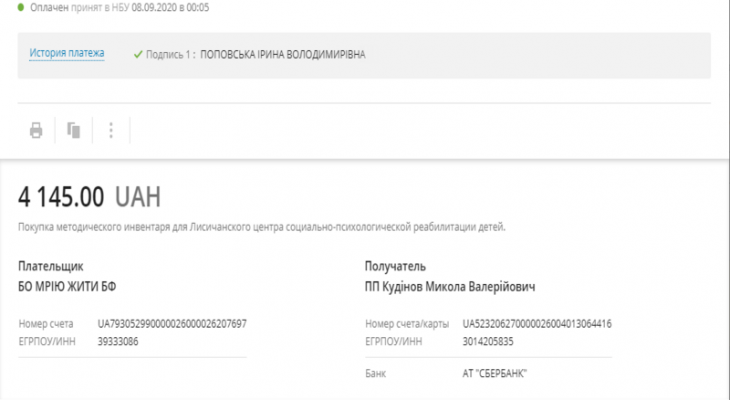Screen dimensions: 730x400
Task: Click the Плательщик heading
Action: pos(51,266)
